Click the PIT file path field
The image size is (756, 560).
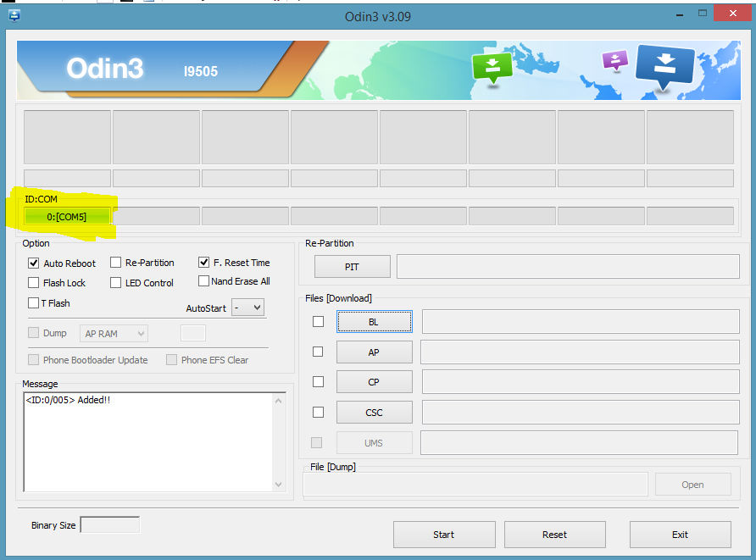[568, 267]
